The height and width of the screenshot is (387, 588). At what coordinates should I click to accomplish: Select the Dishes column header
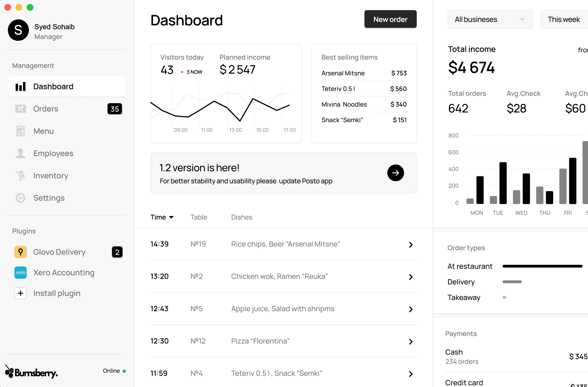click(242, 217)
